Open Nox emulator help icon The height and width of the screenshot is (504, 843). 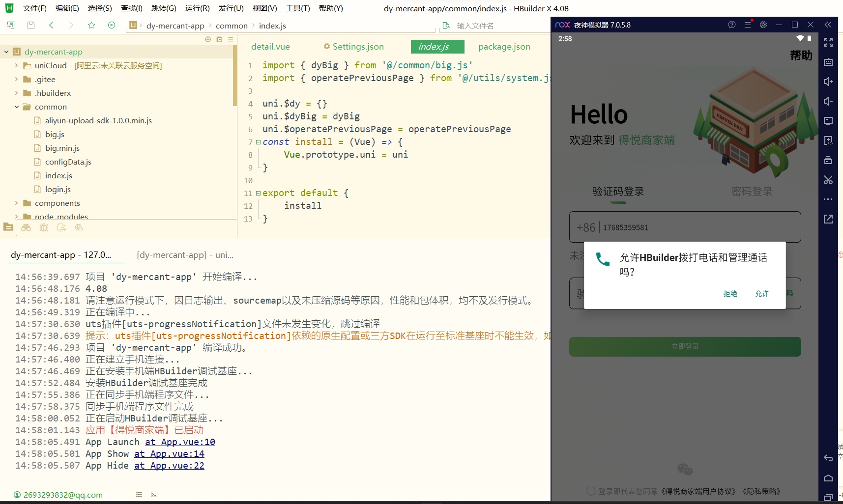click(x=732, y=25)
